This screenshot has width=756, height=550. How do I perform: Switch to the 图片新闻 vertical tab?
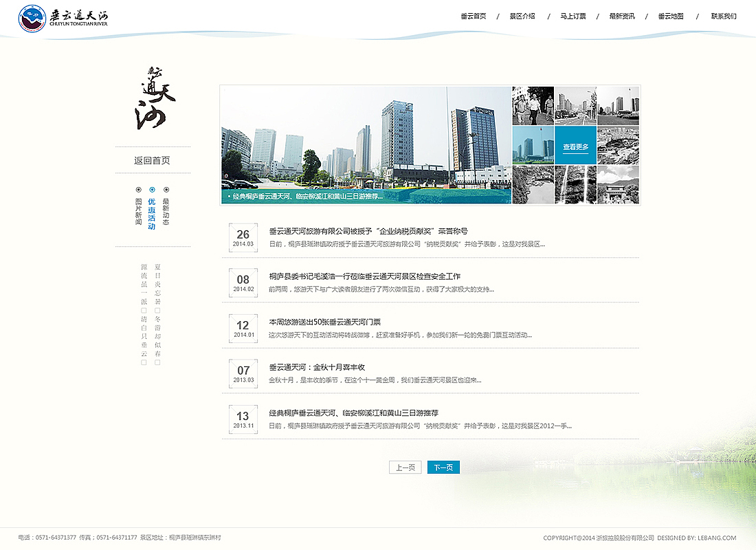[x=138, y=211]
